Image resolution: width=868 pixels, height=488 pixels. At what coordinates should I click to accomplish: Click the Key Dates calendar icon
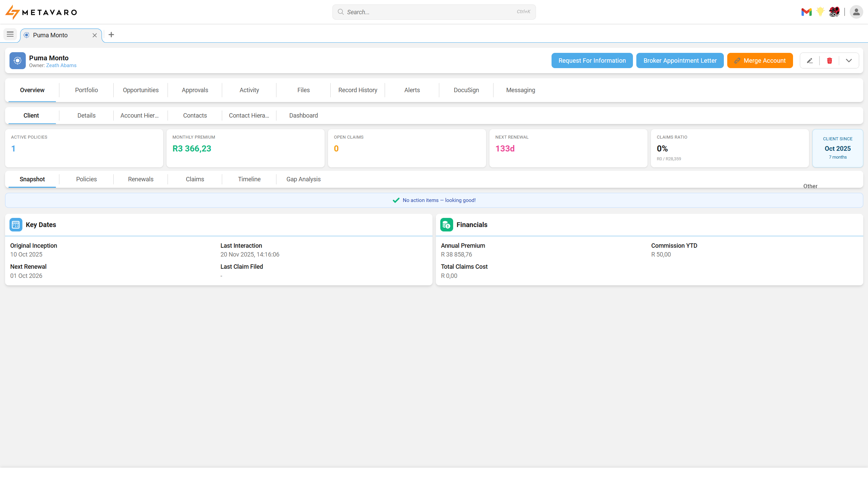click(x=16, y=225)
